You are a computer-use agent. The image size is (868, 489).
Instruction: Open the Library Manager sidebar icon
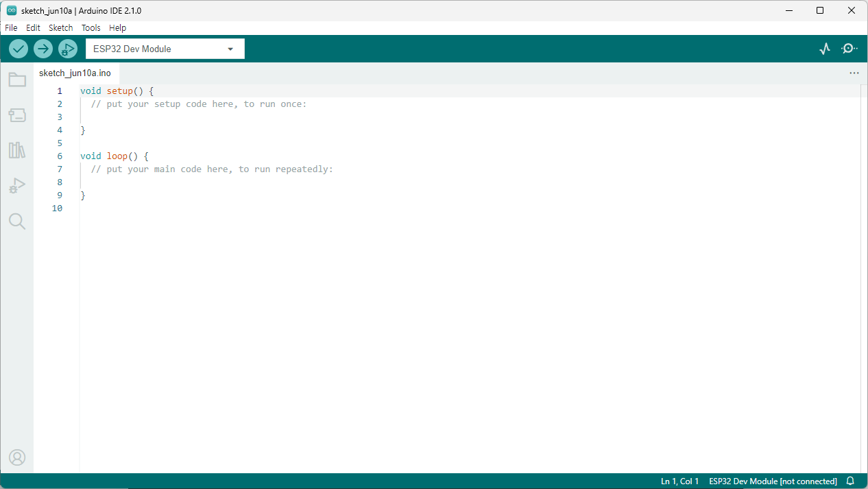click(17, 150)
